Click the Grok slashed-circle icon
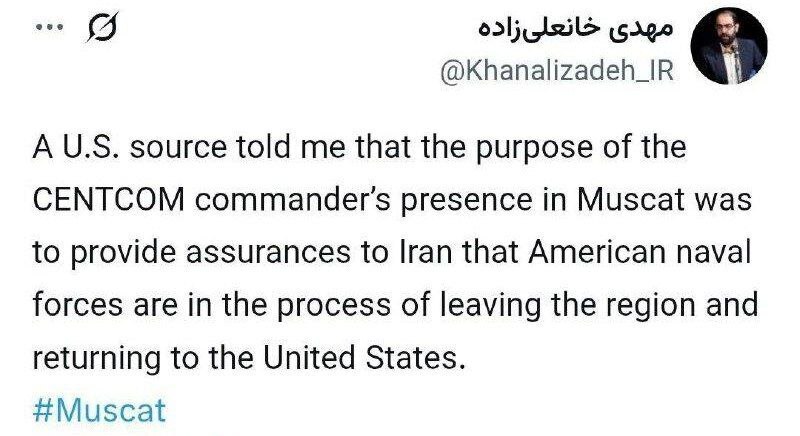 99,31
